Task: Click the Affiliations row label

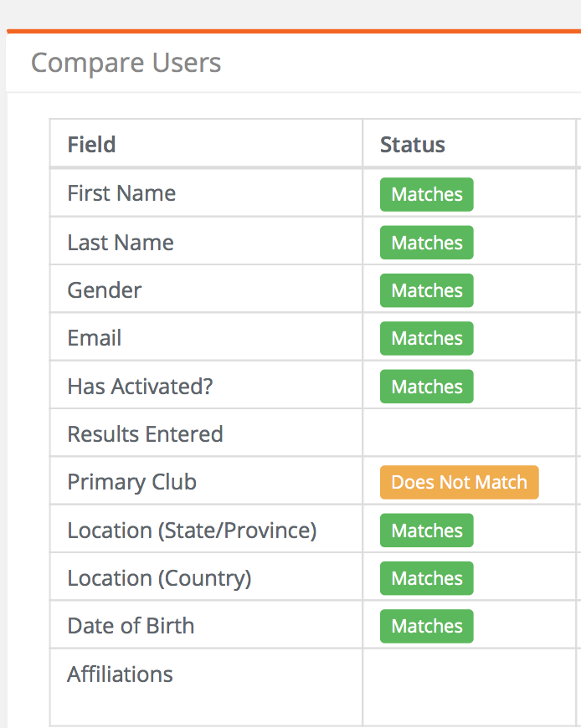Action: click(x=120, y=674)
